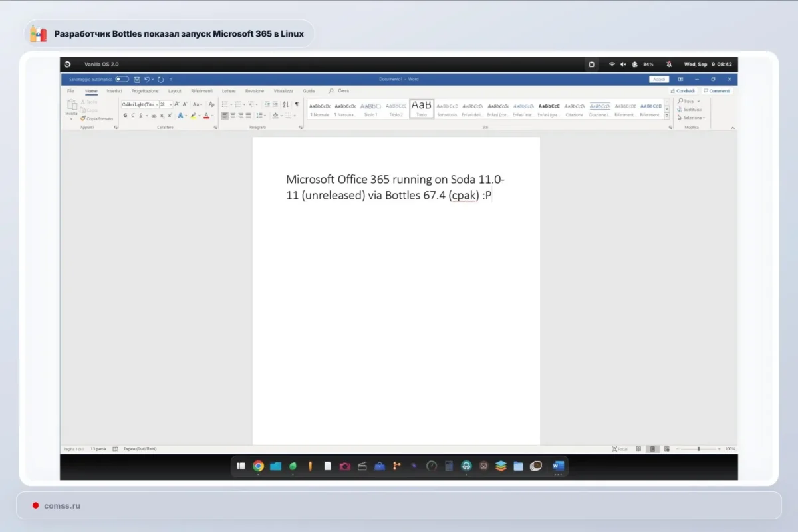Click the sort A-Z icon
The image size is (798, 532).
(x=286, y=104)
